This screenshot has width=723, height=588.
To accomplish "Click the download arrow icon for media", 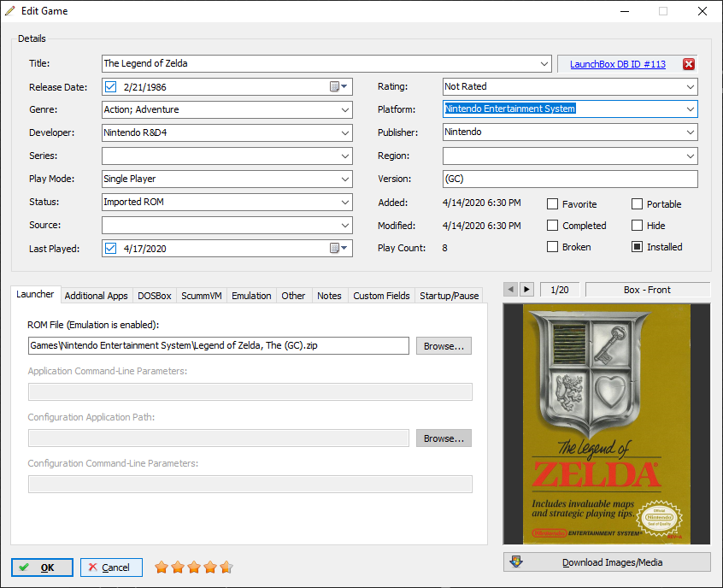I will pos(516,562).
